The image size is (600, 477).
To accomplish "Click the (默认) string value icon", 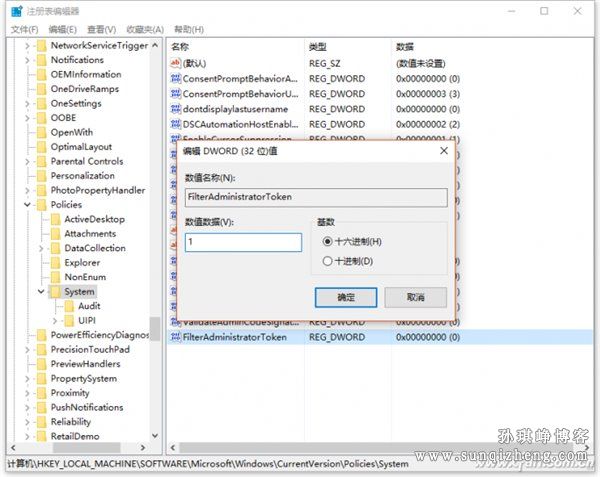I will pos(176,63).
